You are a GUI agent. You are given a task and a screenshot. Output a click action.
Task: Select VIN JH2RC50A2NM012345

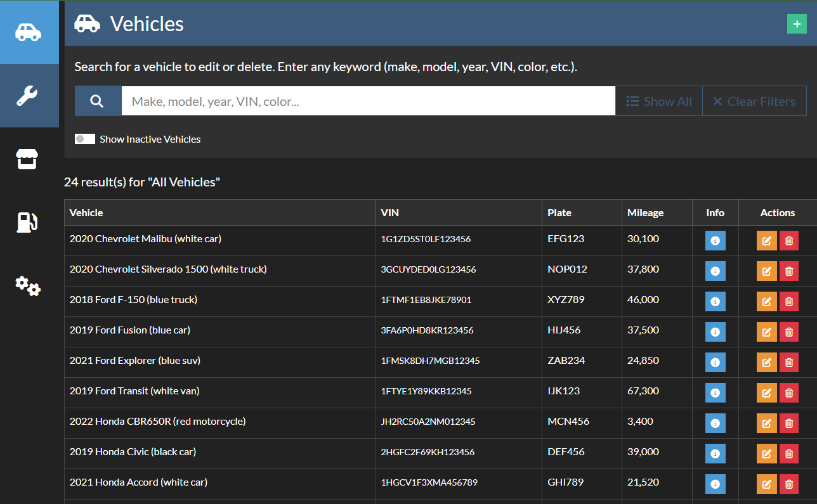[x=428, y=422]
